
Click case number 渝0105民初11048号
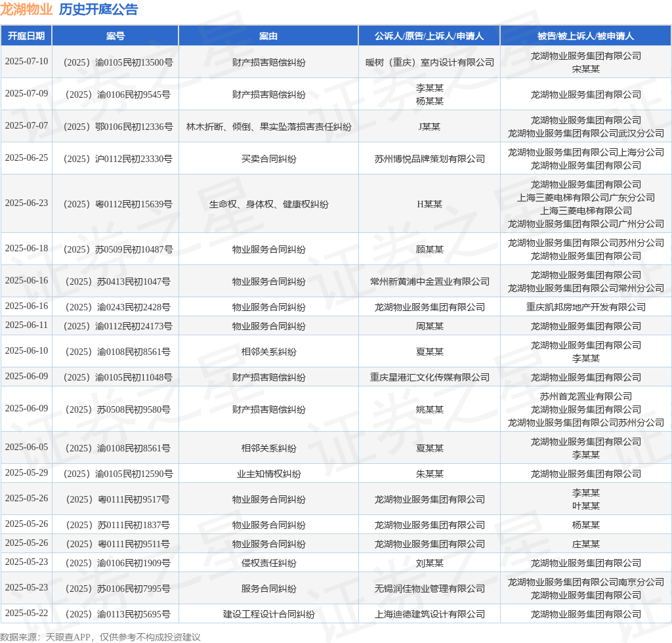point(118,378)
